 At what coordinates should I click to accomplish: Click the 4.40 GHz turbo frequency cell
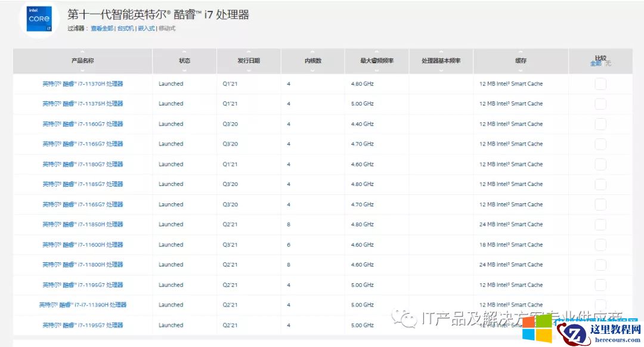tap(363, 124)
